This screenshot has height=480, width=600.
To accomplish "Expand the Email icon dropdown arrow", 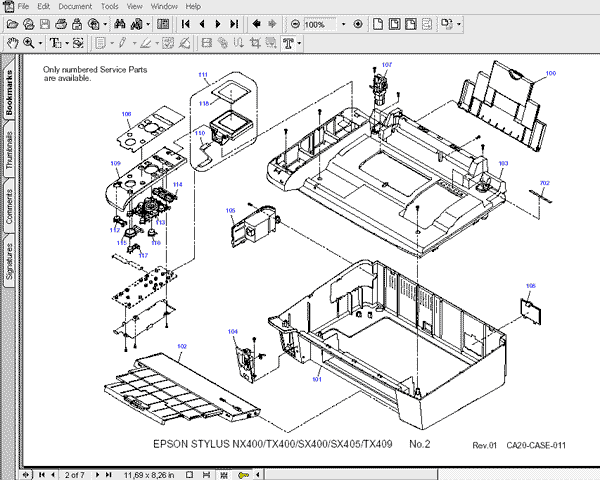I will (105, 24).
